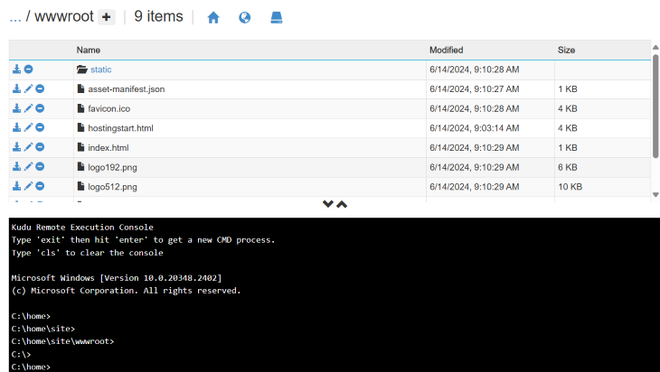Delete index.html
660x372 pixels.
click(x=40, y=146)
